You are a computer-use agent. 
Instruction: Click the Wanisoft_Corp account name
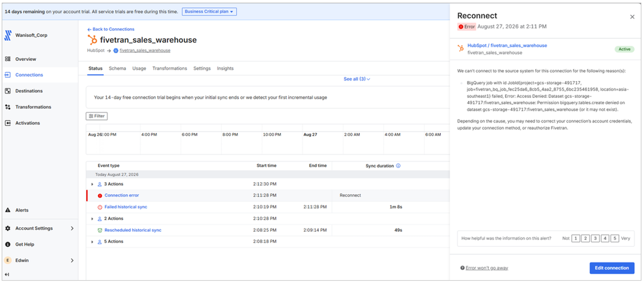[x=31, y=36]
